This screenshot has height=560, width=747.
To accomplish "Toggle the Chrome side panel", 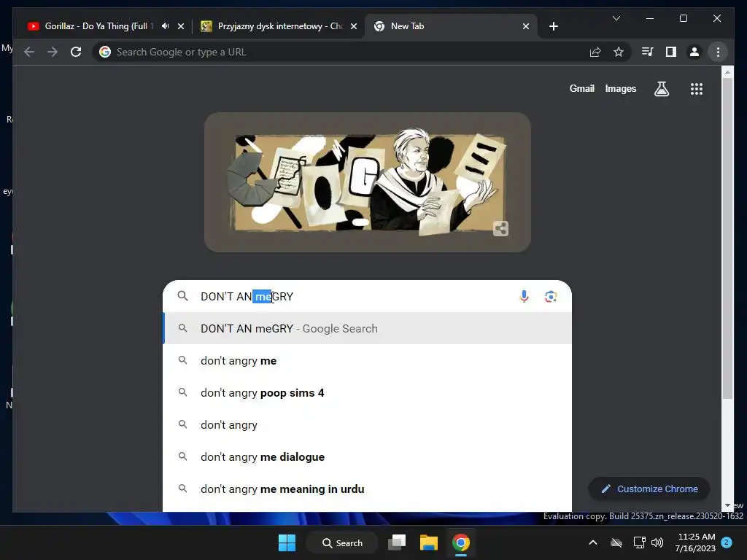I will (671, 52).
